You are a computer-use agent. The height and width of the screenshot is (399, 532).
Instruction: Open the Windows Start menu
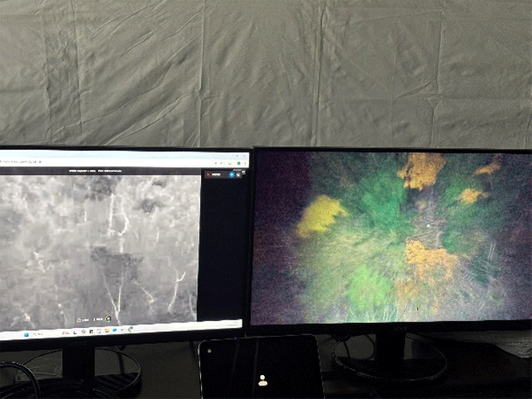(26, 334)
